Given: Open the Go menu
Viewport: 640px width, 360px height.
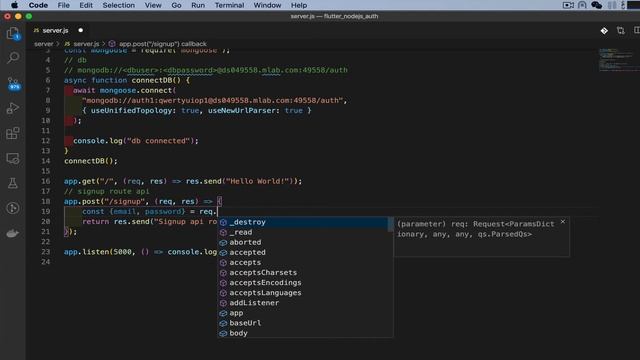Looking at the screenshot, I should 176,5.
